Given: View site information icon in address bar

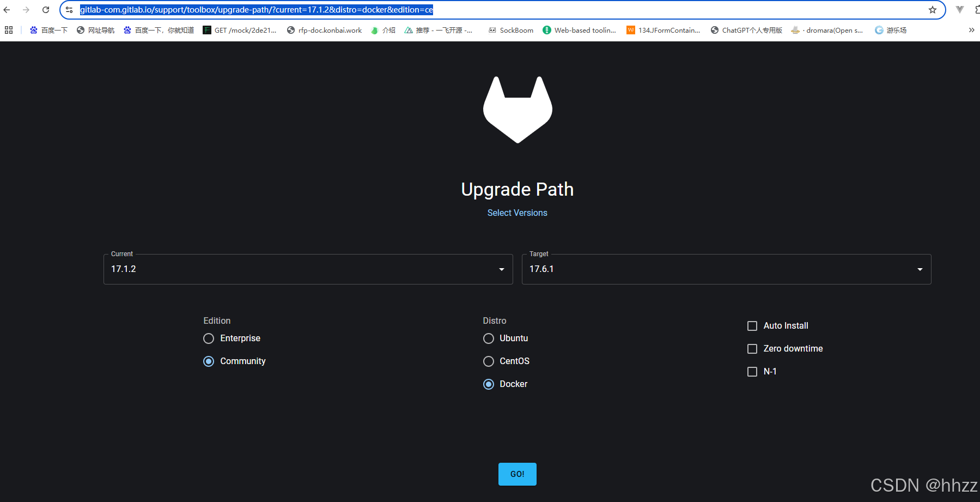Looking at the screenshot, I should click(x=69, y=10).
